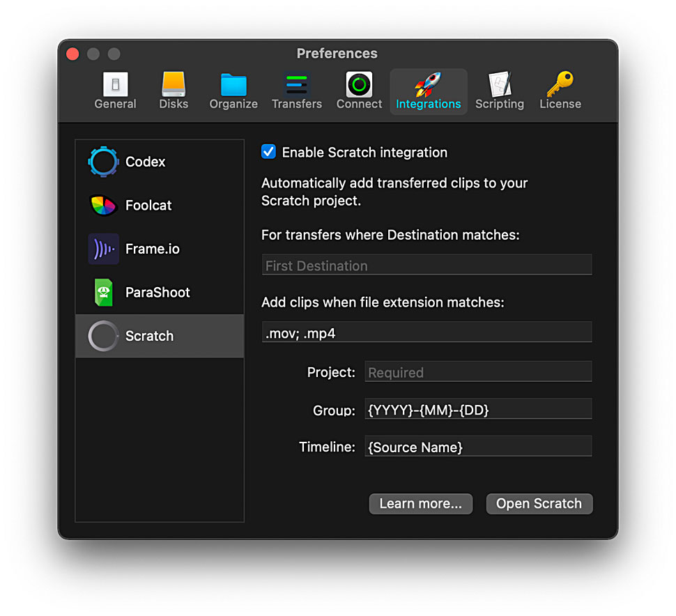Click the Learn more... button

coord(421,504)
